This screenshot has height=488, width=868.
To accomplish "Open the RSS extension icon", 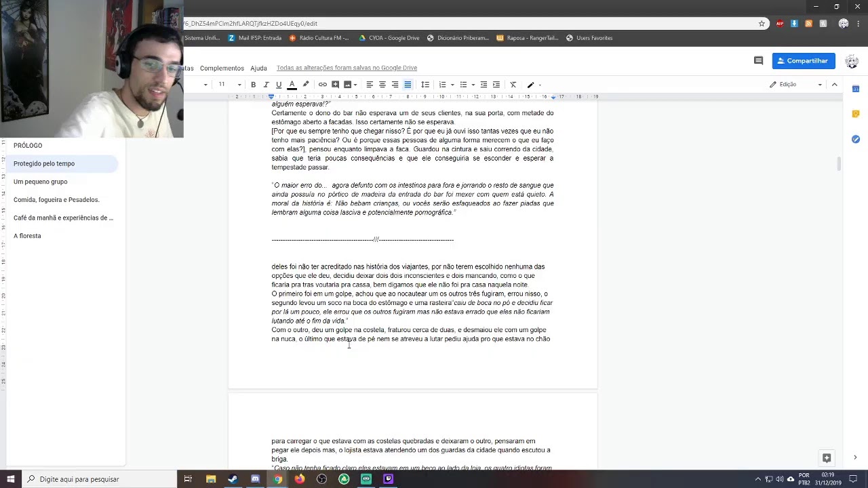I will click(x=808, y=23).
